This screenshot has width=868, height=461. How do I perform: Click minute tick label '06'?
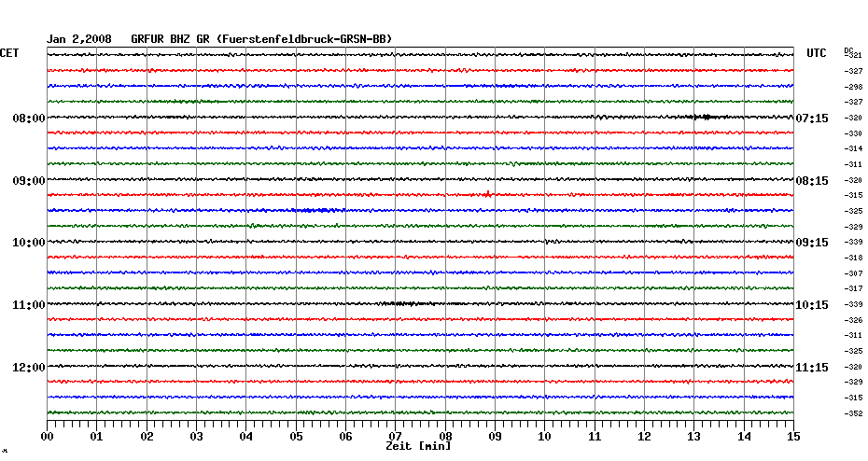tap(345, 437)
